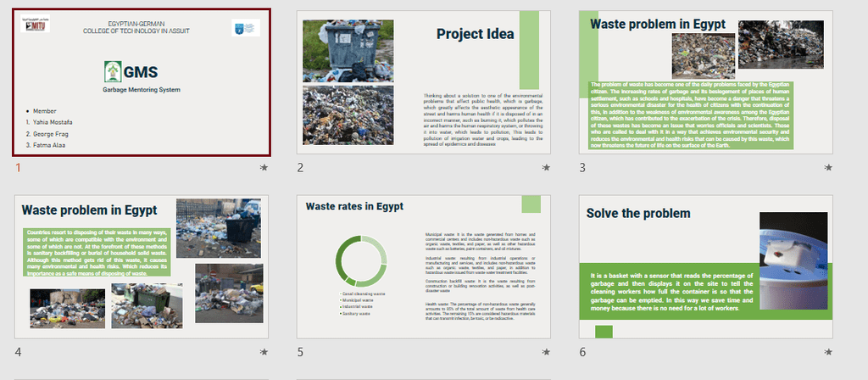The image size is (868, 380).
Task: Click the slide number 1 label
Action: 18,167
